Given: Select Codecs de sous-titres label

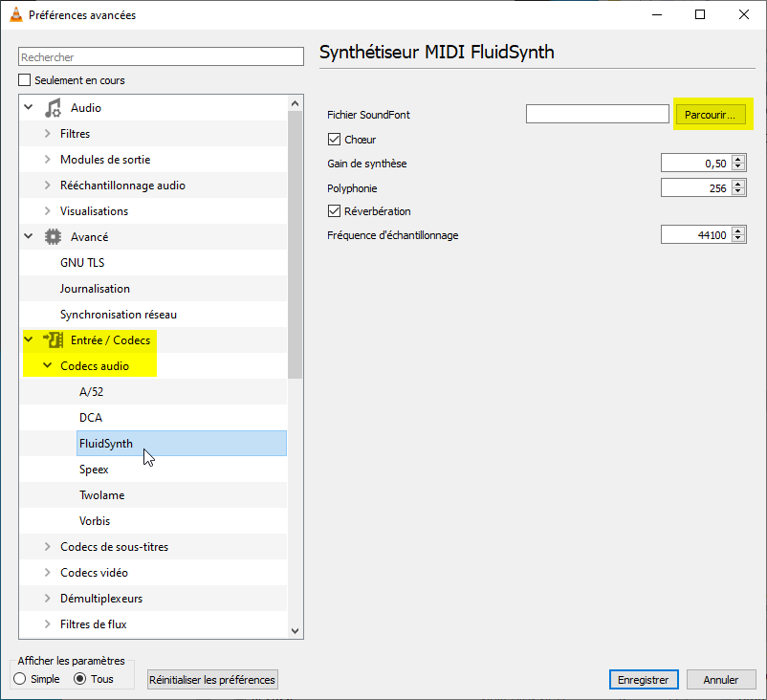Looking at the screenshot, I should (115, 547).
